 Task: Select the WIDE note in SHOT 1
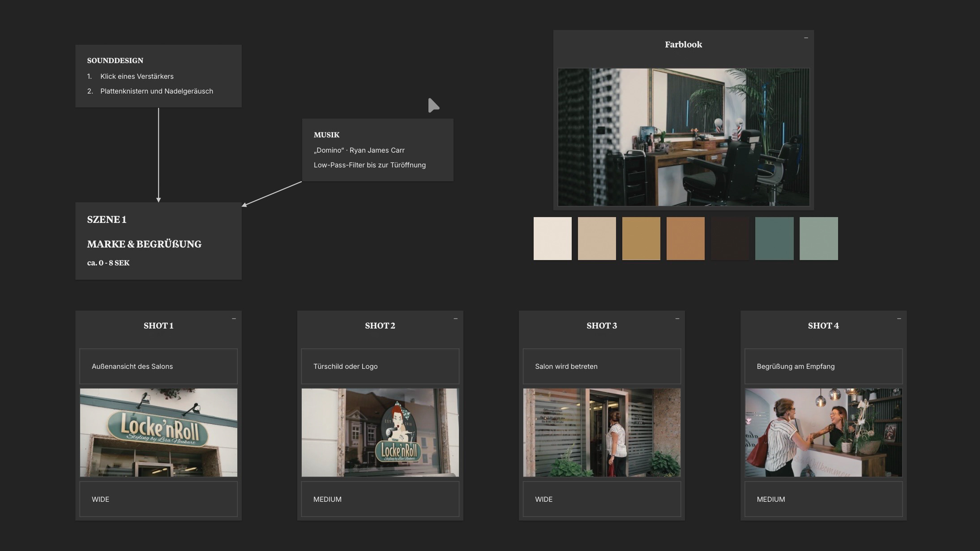pyautogui.click(x=158, y=499)
